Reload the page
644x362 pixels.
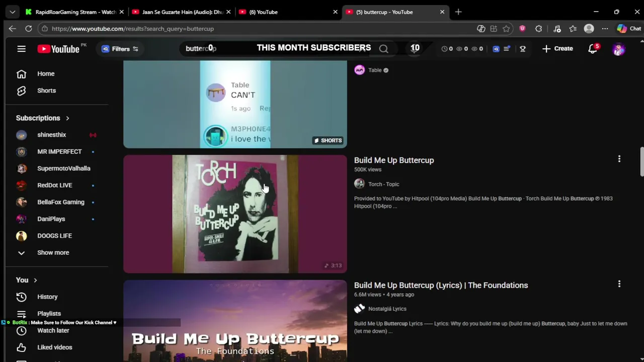(29, 29)
